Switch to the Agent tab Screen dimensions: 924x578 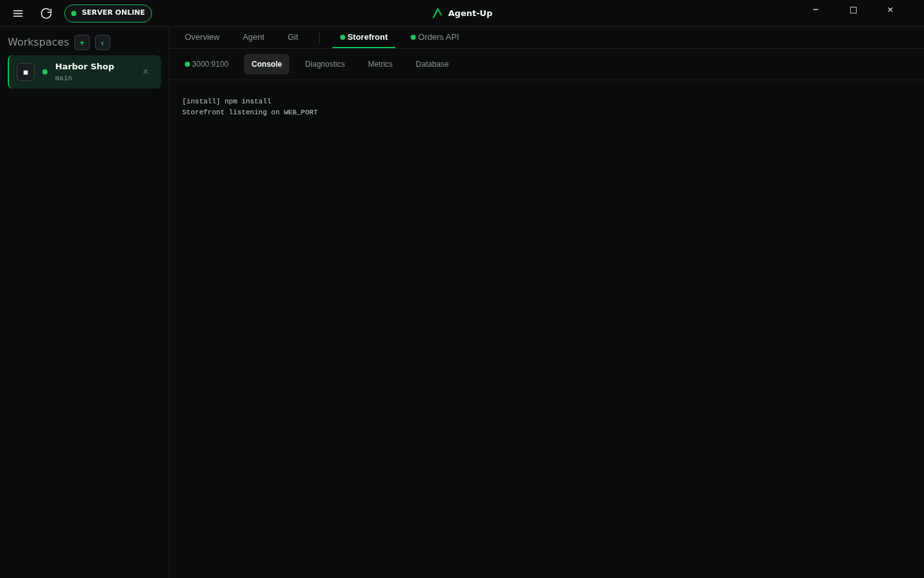point(253,37)
